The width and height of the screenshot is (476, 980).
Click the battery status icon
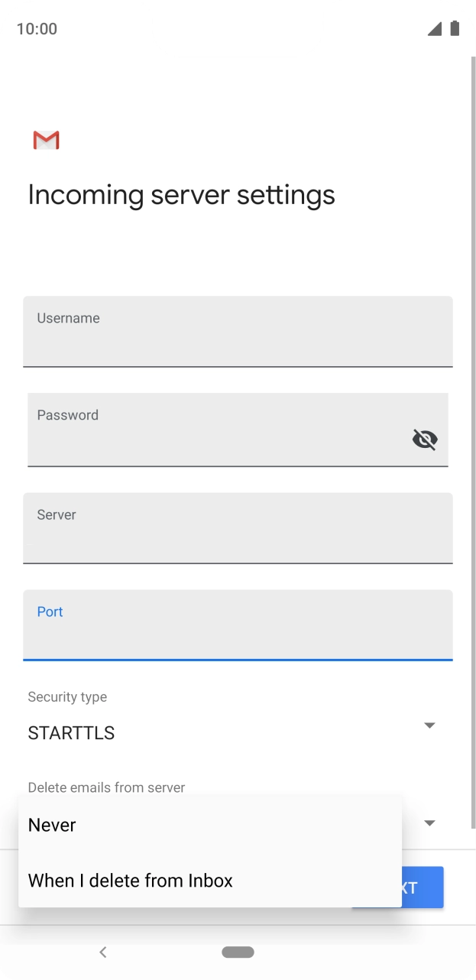[x=455, y=28]
